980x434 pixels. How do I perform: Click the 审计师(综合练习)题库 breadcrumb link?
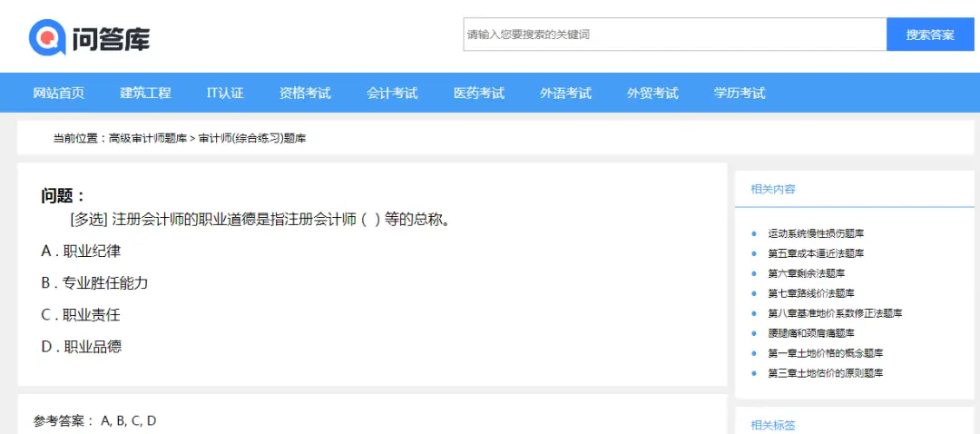tap(252, 138)
